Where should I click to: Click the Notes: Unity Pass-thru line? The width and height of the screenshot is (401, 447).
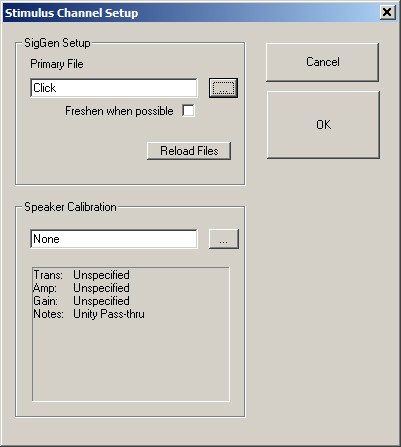coord(89,314)
